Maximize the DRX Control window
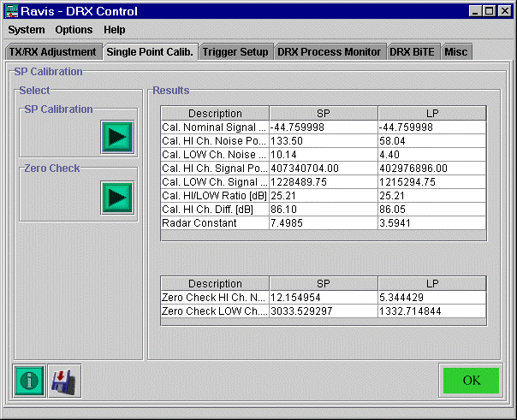 (x=490, y=11)
